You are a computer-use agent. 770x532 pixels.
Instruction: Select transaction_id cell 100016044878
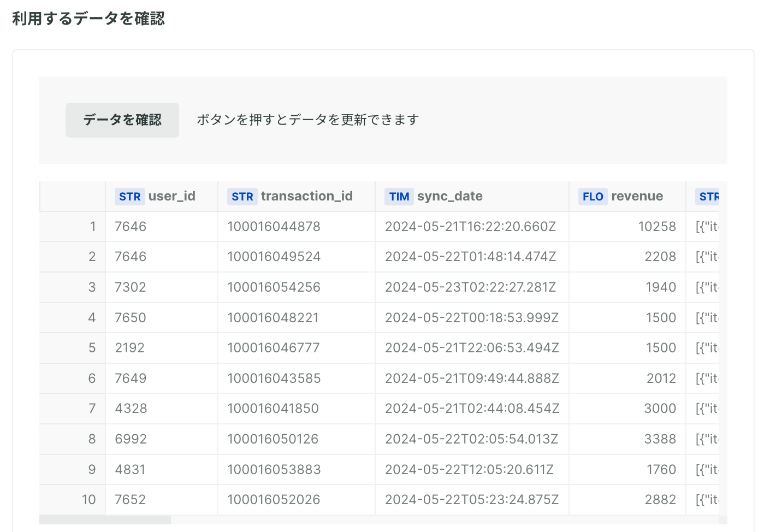[x=297, y=227]
